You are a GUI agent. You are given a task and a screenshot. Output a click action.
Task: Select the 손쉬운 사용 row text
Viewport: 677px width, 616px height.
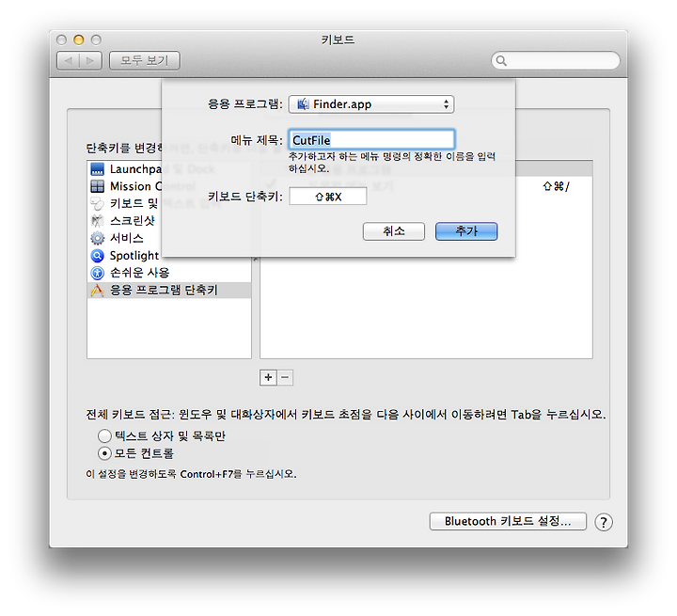coord(140,273)
